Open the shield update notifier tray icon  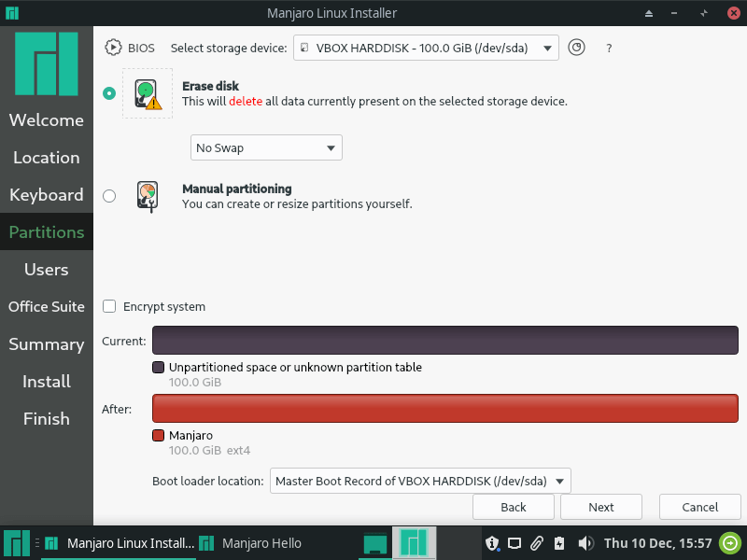tap(492, 543)
